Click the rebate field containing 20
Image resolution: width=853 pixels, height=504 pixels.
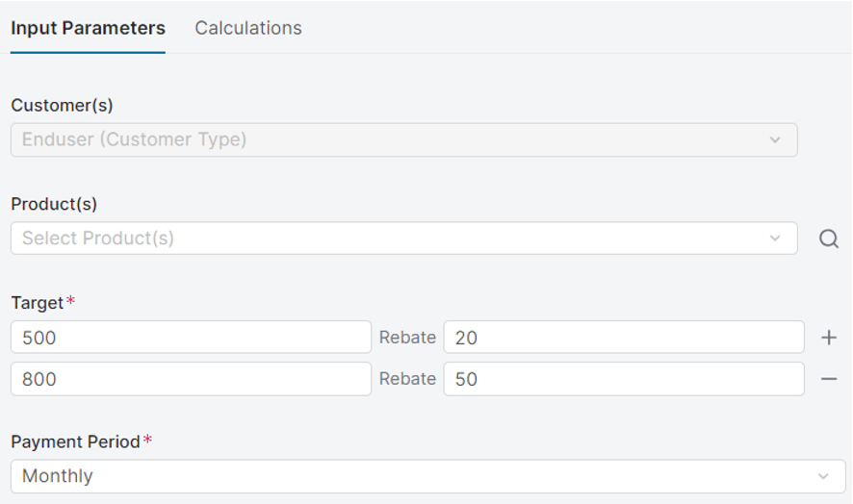pos(624,338)
